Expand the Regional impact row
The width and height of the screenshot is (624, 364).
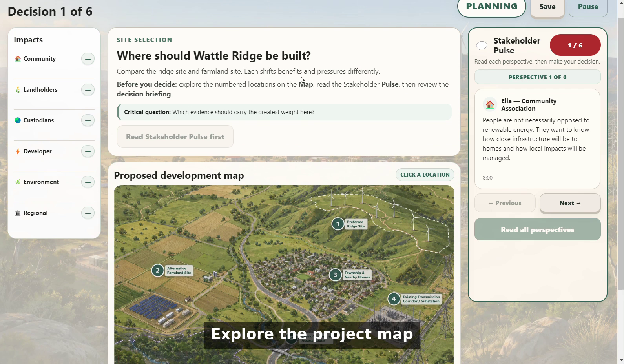point(88,213)
